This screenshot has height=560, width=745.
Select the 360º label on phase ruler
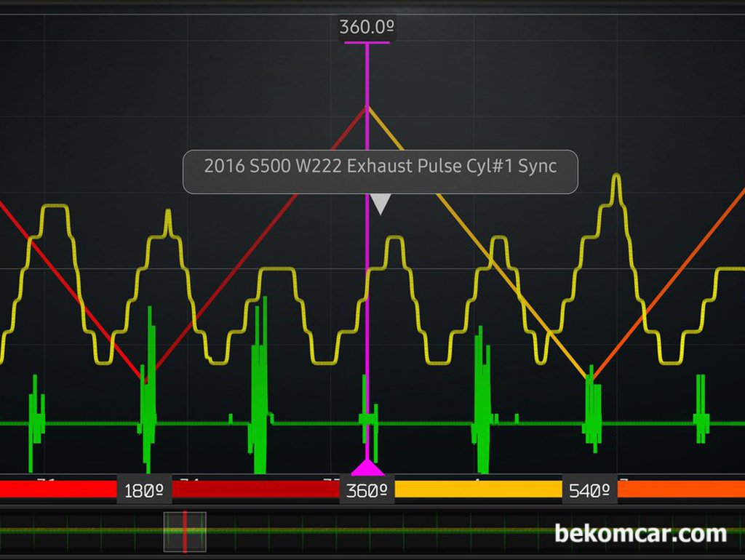tap(367, 490)
